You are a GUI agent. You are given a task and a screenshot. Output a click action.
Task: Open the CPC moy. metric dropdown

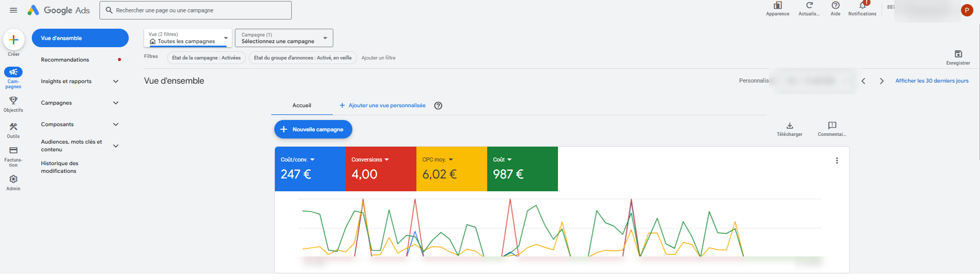coord(437,159)
